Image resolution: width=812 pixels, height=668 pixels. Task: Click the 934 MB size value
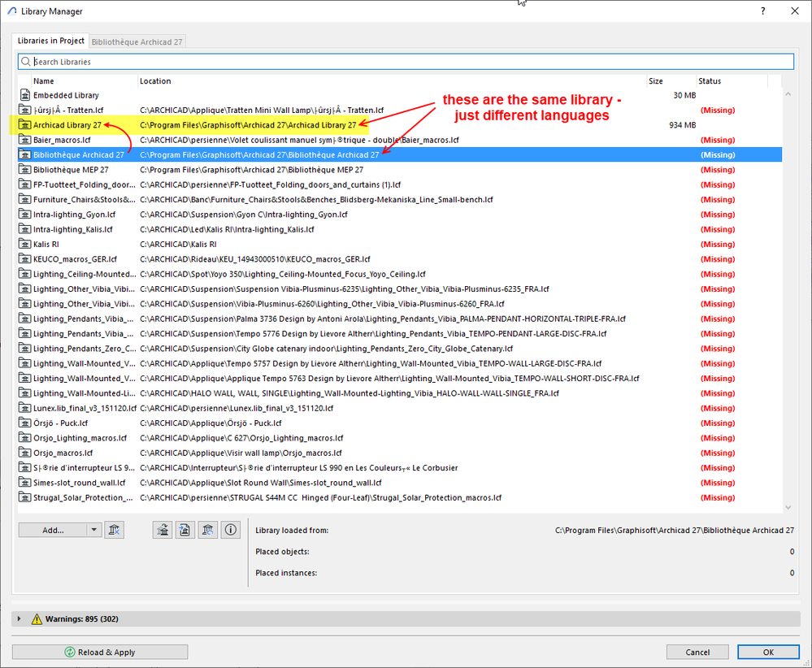pos(682,125)
